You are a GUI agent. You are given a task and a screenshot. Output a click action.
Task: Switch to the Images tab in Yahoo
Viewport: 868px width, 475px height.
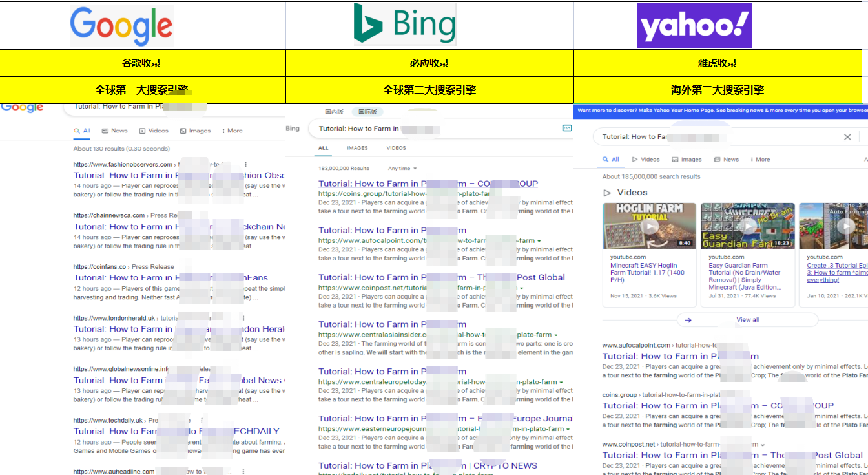687,160
